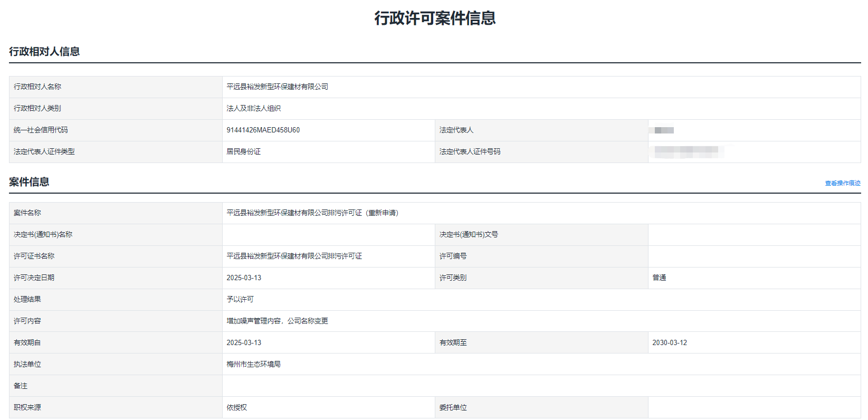Click the 许可内容 value about 增加噪声管理内容

[x=277, y=321]
